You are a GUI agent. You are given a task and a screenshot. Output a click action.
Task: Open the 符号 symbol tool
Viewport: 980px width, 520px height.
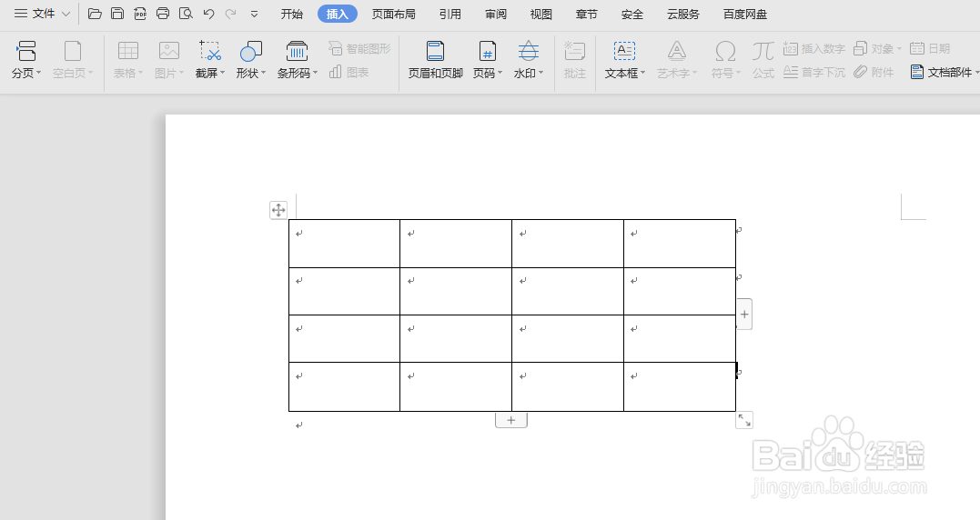point(725,60)
